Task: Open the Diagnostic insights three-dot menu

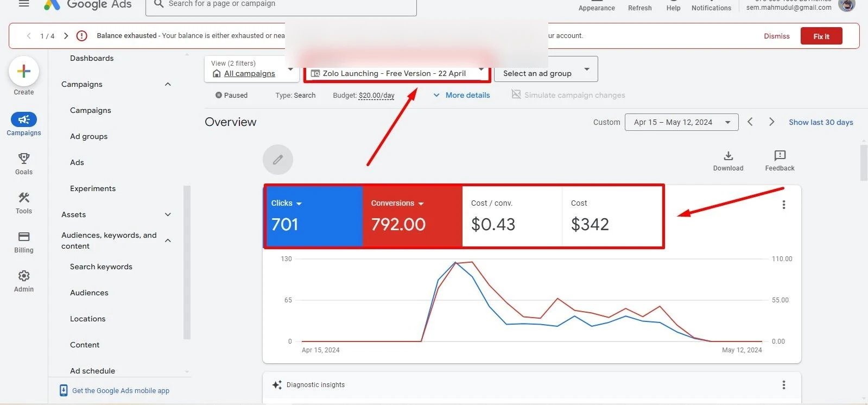Action: (x=783, y=385)
